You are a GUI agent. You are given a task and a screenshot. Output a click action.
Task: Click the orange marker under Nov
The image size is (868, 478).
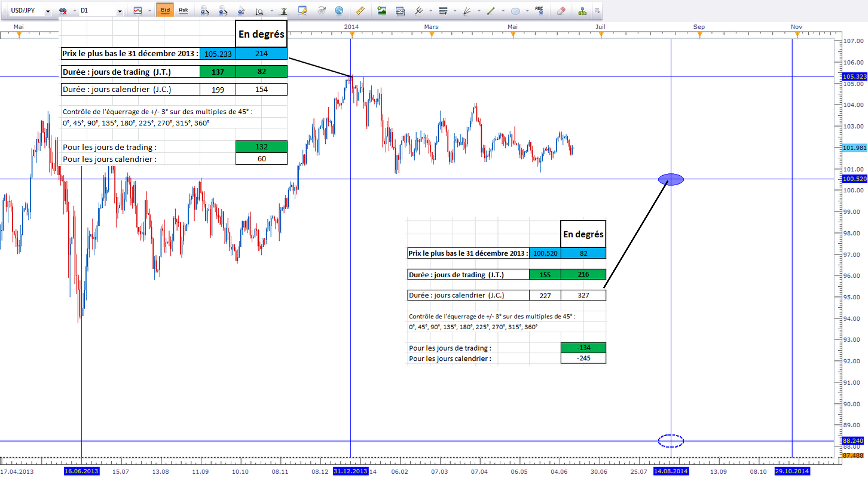click(x=797, y=36)
